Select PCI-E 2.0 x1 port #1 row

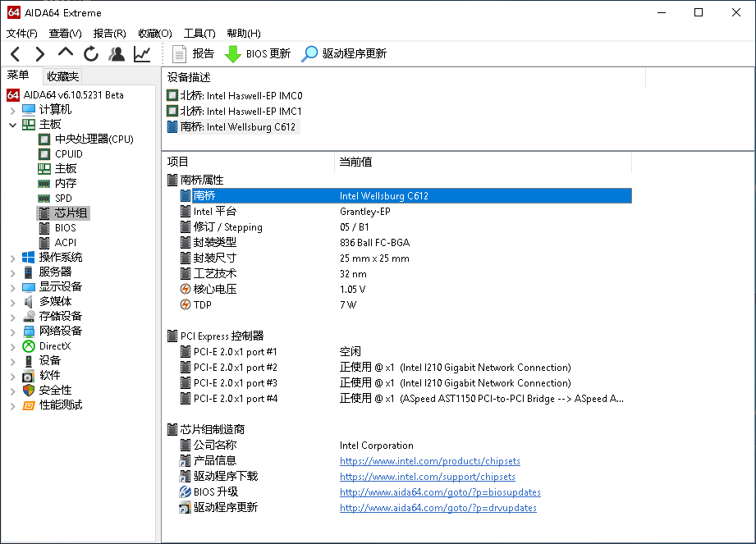pos(405,352)
